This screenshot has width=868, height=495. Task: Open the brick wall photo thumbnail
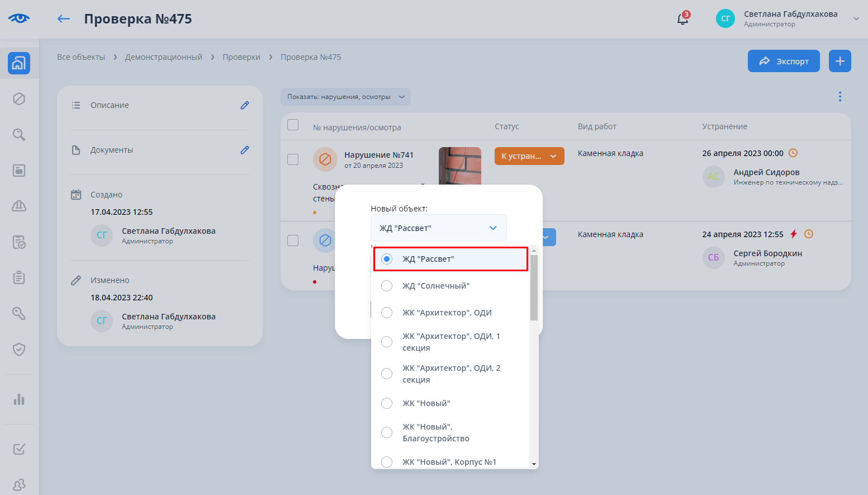[x=459, y=166]
